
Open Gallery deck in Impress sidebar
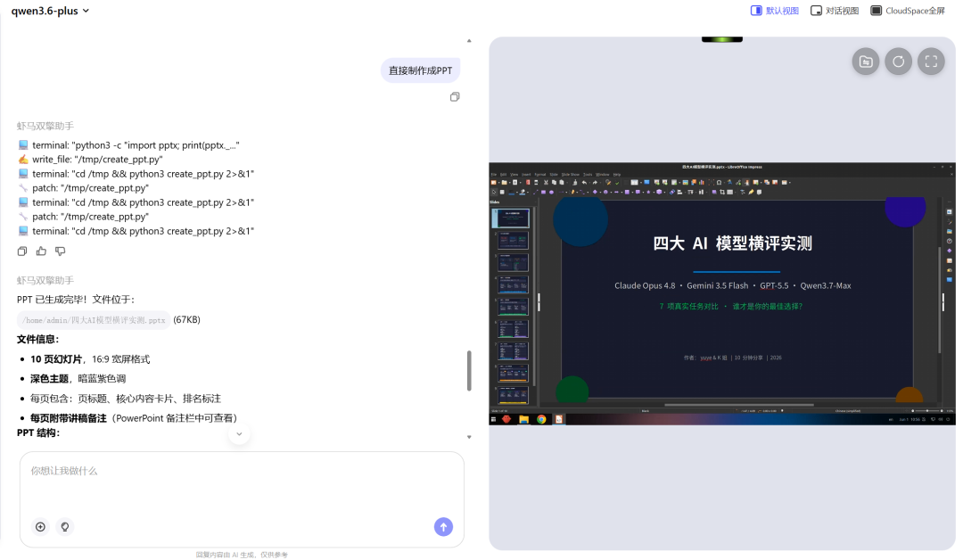click(950, 232)
